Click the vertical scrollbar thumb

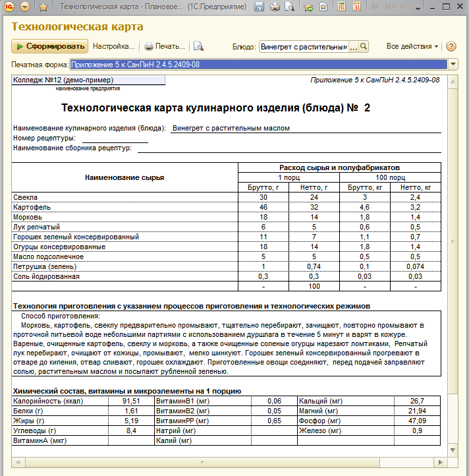[453, 241]
